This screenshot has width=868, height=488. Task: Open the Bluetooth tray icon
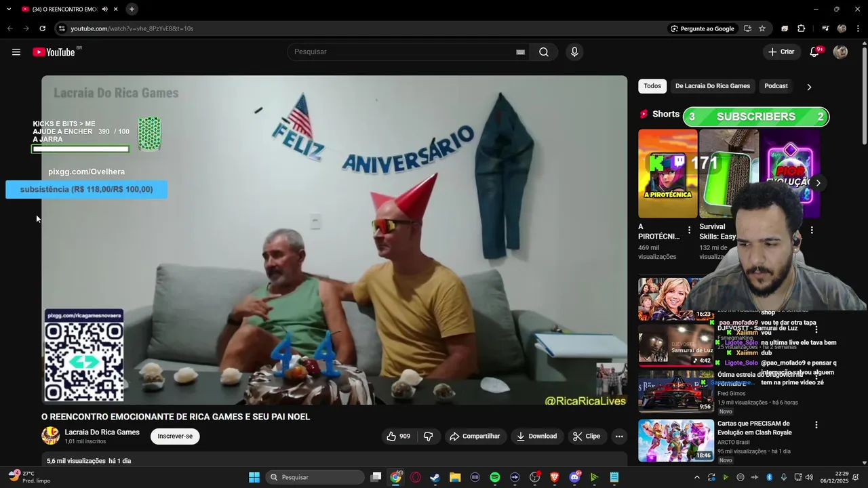[x=769, y=477]
